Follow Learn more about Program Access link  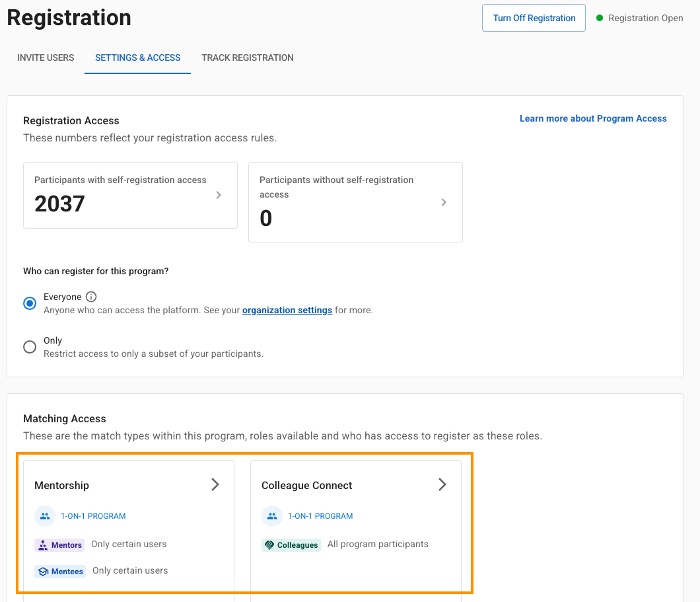(593, 118)
